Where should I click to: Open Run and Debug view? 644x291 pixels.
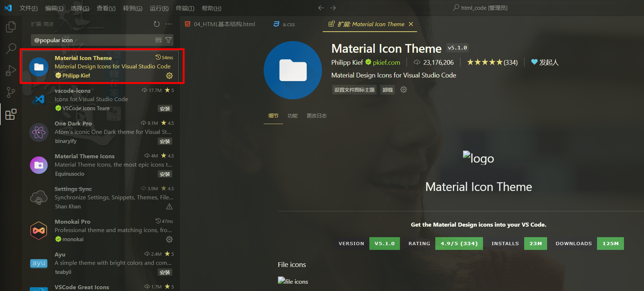coord(11,71)
